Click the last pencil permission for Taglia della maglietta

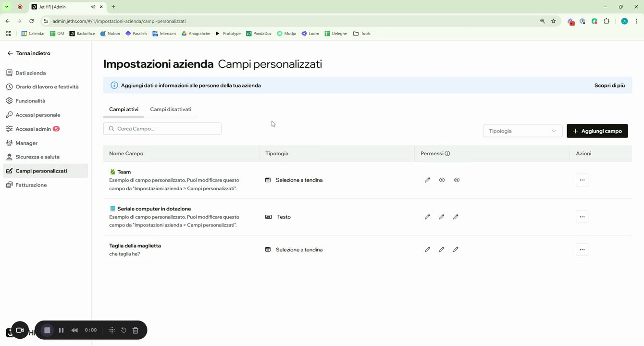click(x=456, y=249)
